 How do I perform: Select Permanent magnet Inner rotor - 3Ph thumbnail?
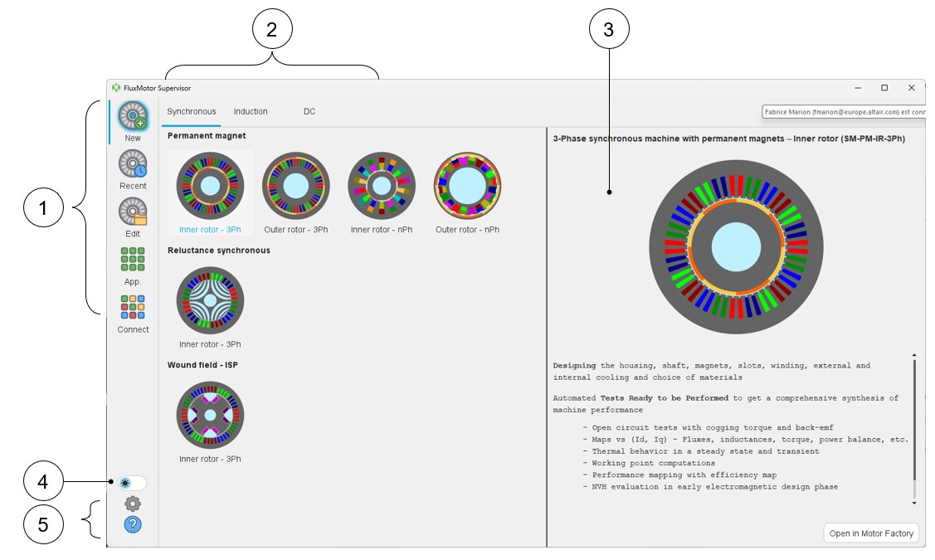[210, 186]
